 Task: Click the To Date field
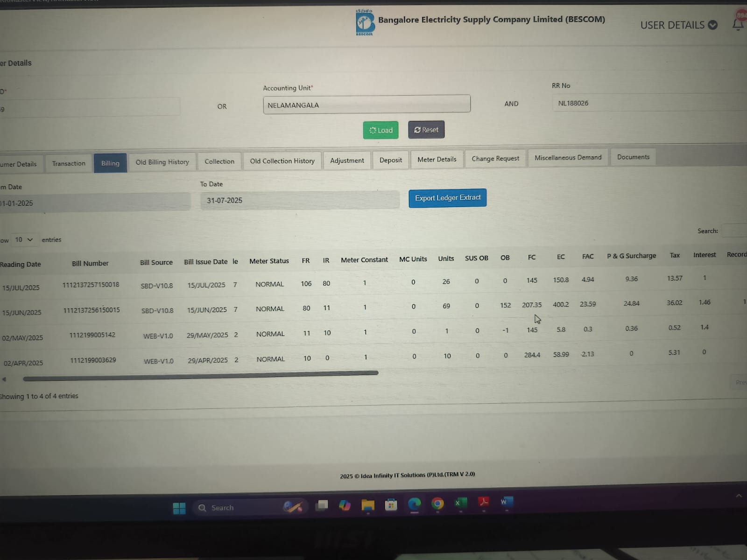[300, 200]
